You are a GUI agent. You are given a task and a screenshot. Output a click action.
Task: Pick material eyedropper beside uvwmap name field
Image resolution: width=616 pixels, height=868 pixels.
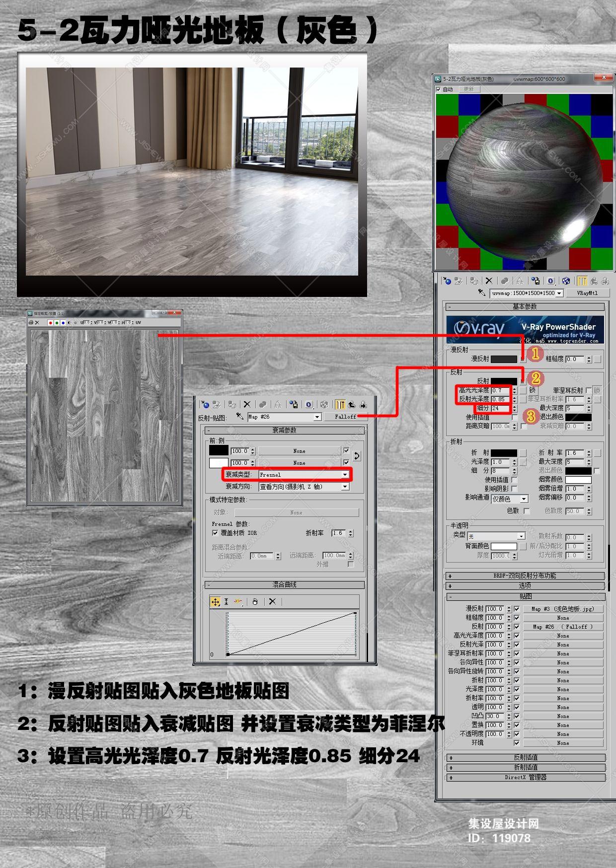(481, 292)
